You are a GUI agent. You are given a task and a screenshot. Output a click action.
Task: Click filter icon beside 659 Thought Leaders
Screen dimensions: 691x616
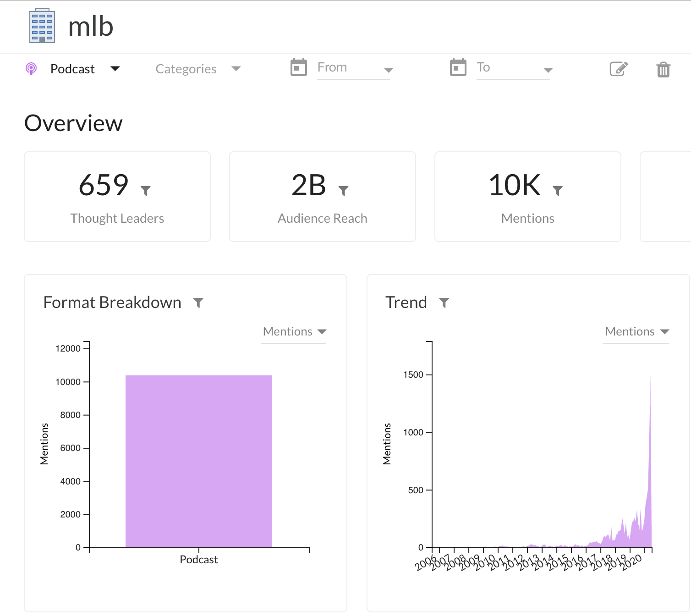coord(146,190)
